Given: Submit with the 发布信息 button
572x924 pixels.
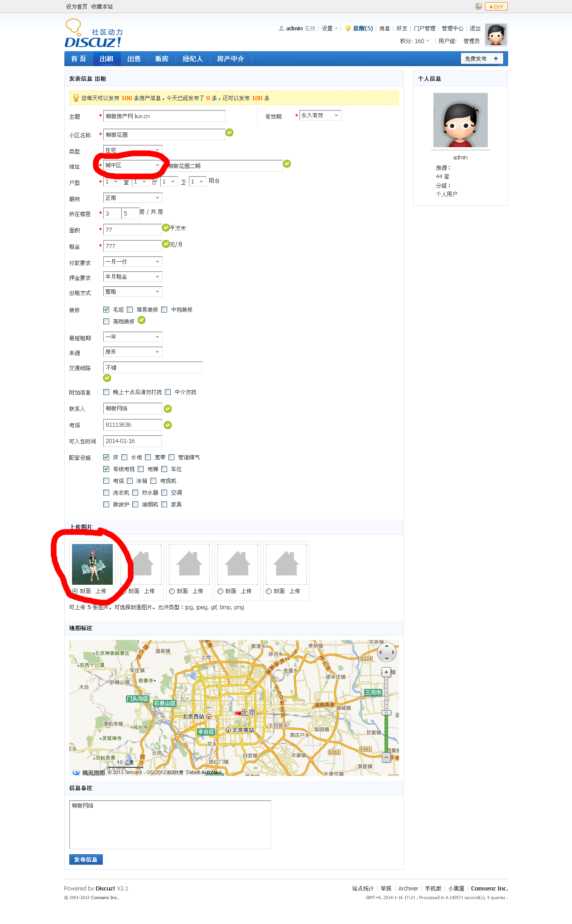Looking at the screenshot, I should point(86,860).
